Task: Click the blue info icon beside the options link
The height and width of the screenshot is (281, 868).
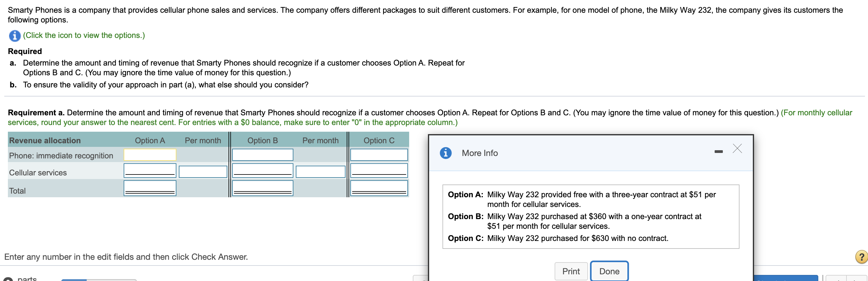Action: pos(15,36)
